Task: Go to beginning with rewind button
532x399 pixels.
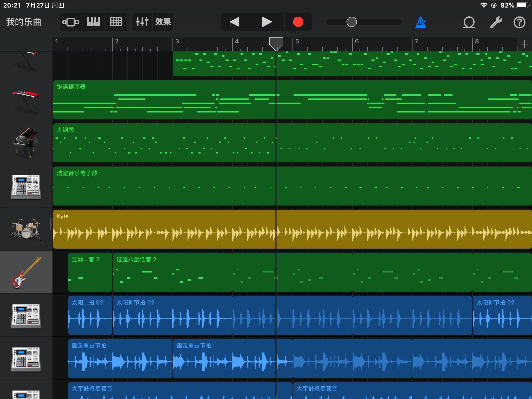Action: coord(234,22)
